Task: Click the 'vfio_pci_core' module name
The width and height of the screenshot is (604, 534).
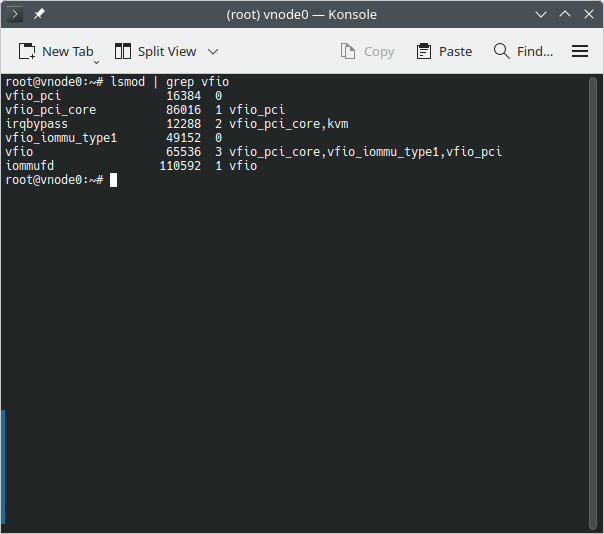Action: click(x=51, y=110)
